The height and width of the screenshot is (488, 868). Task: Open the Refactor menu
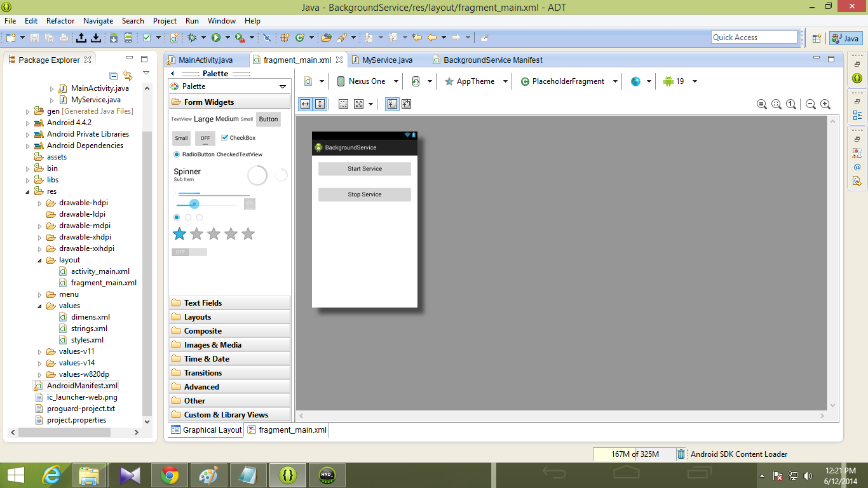tap(60, 21)
